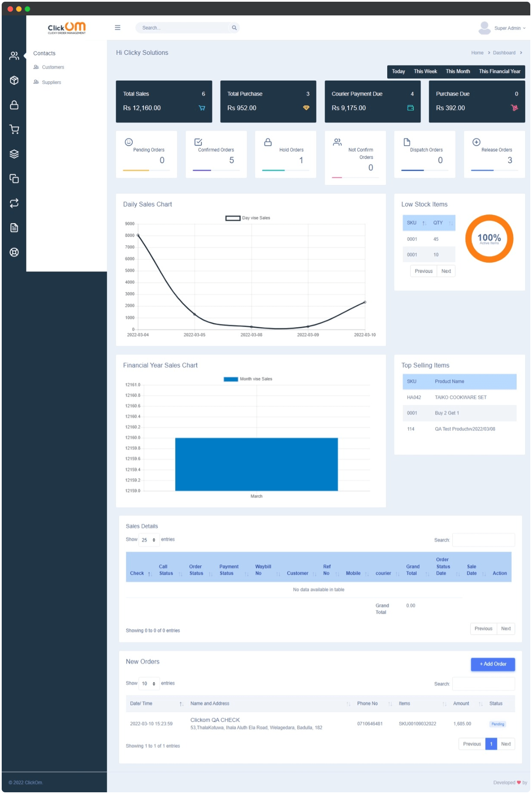532x794 pixels.
Task: Click the plus-circle icon on Release Orders
Action: (476, 142)
